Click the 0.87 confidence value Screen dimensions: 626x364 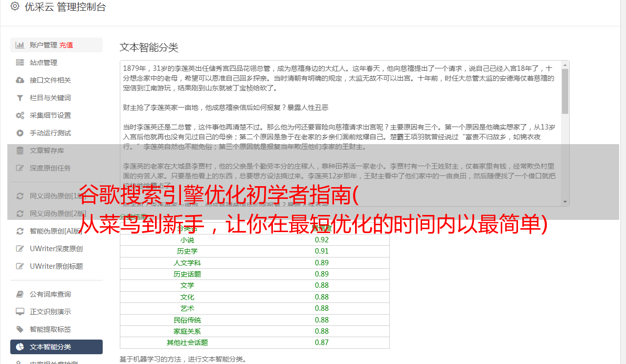point(322,343)
